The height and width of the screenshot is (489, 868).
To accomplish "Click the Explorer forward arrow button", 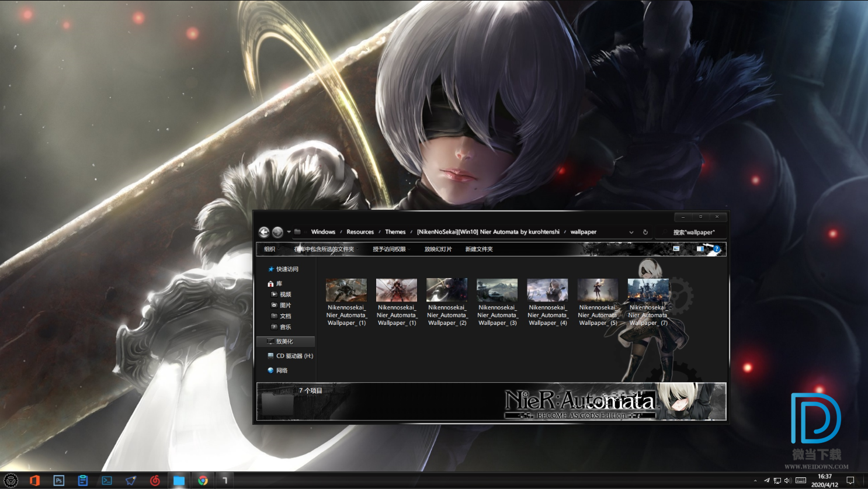I will pyautogui.click(x=277, y=232).
